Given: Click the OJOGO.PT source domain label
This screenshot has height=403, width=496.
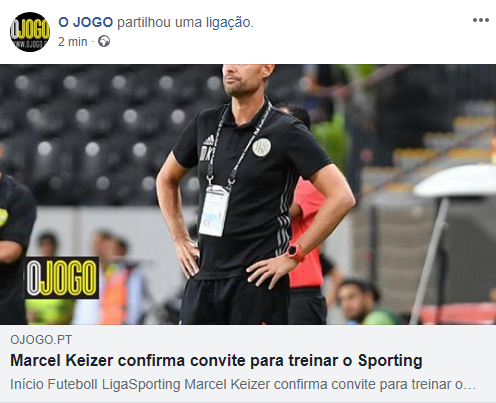Looking at the screenshot, I should (x=41, y=340).
